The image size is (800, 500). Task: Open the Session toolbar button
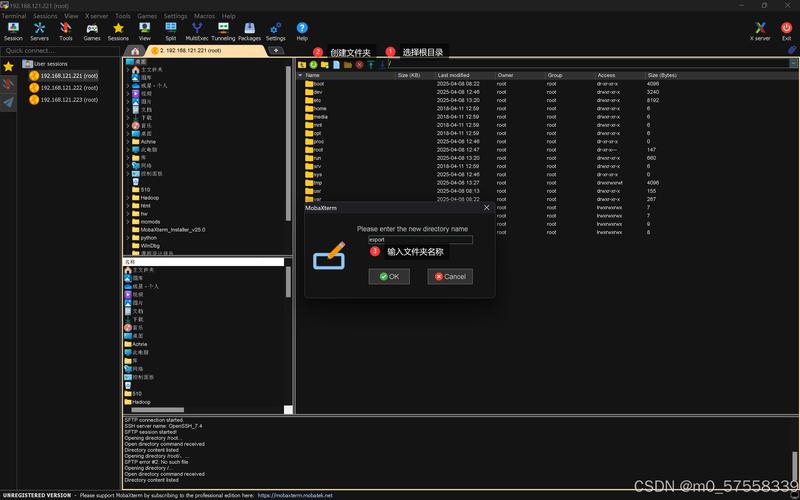[x=13, y=31]
